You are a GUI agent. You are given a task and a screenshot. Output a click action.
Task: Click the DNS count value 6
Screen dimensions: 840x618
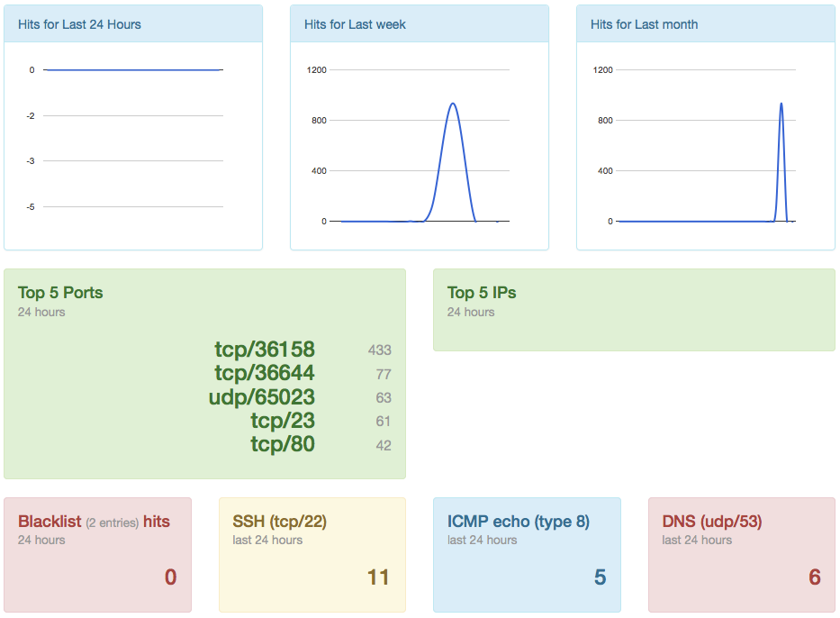(x=815, y=577)
